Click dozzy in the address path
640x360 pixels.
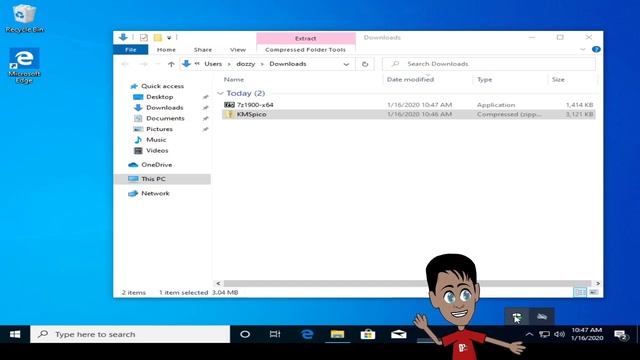[x=246, y=64]
